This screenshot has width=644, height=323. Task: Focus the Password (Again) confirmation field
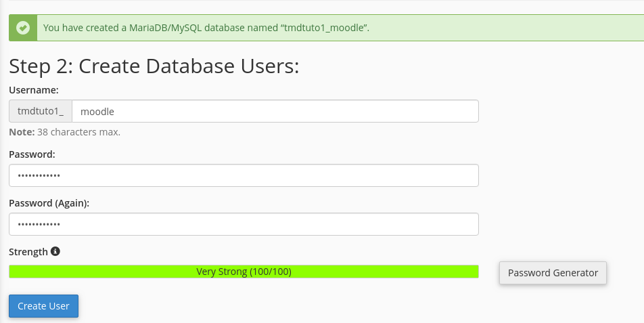pyautogui.click(x=244, y=224)
